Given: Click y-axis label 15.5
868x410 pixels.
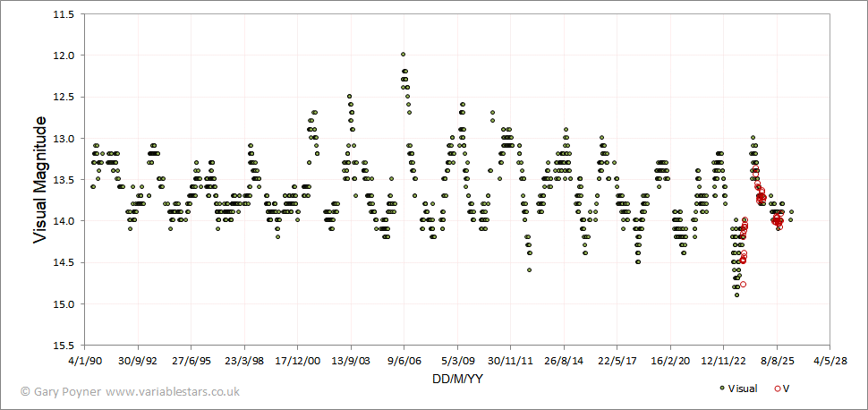Looking at the screenshot, I should 64,346.
